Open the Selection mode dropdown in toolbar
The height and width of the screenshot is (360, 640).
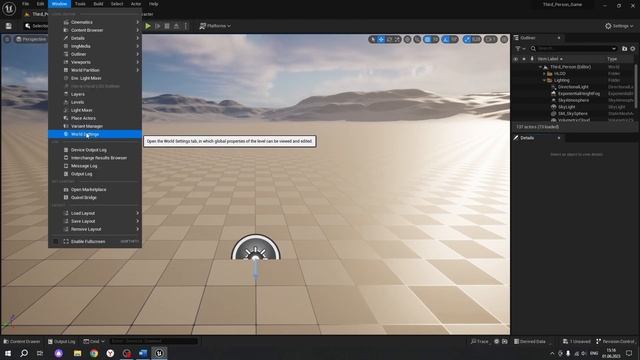(36, 26)
